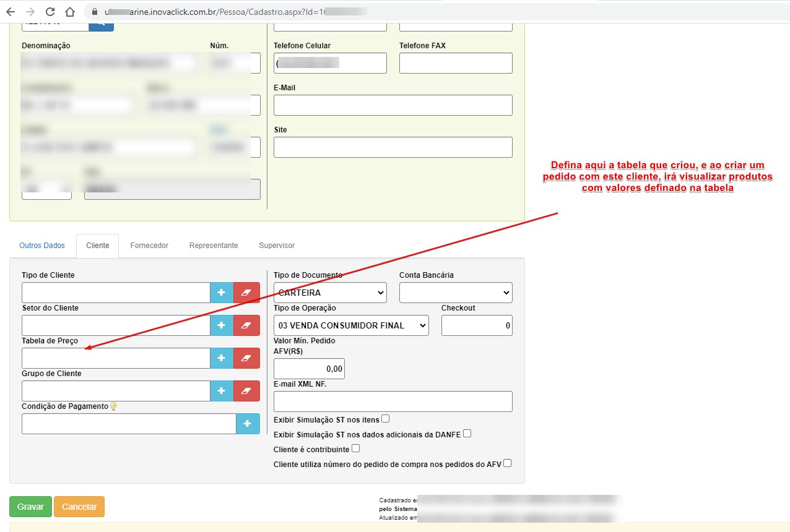Add Tabela de Preço with plus icon
790x532 pixels.
pyautogui.click(x=221, y=358)
